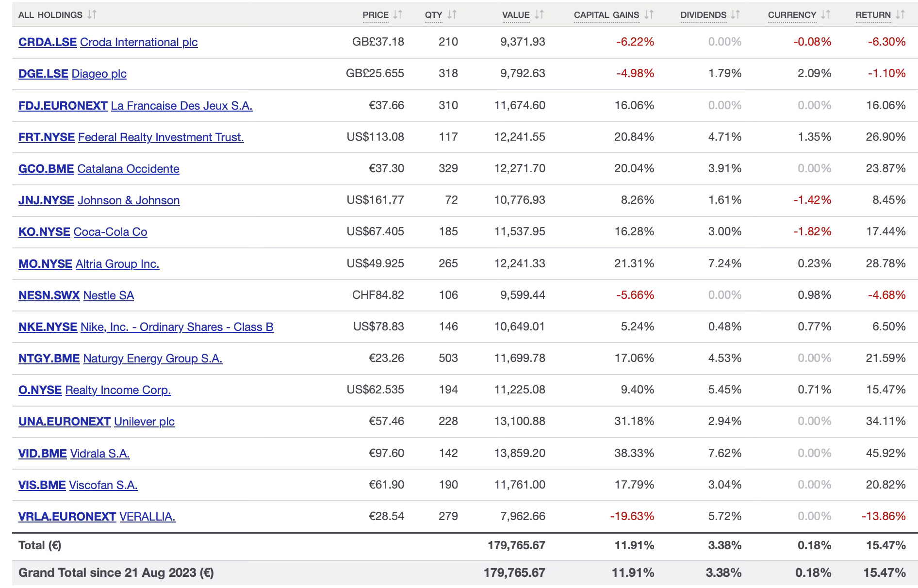Open GCO.BME ticker link
Image resolution: width=918 pixels, height=588 pixels.
click(x=46, y=169)
